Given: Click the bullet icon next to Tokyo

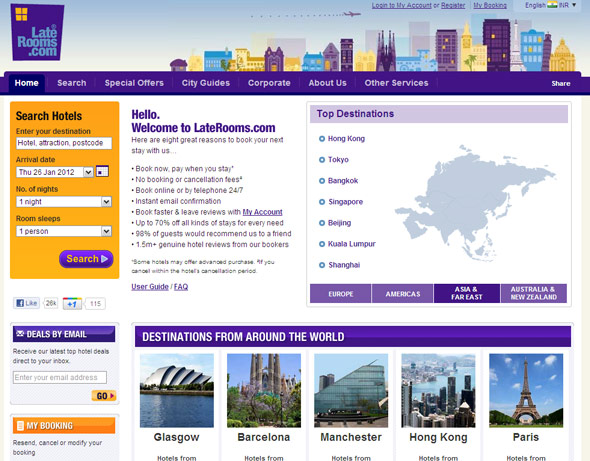Looking at the screenshot, I should (x=322, y=160).
